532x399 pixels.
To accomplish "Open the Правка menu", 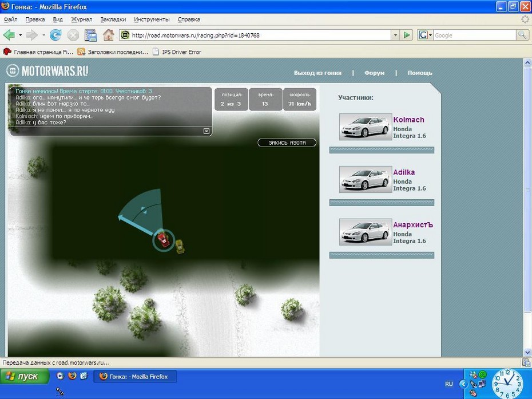I will click(35, 19).
